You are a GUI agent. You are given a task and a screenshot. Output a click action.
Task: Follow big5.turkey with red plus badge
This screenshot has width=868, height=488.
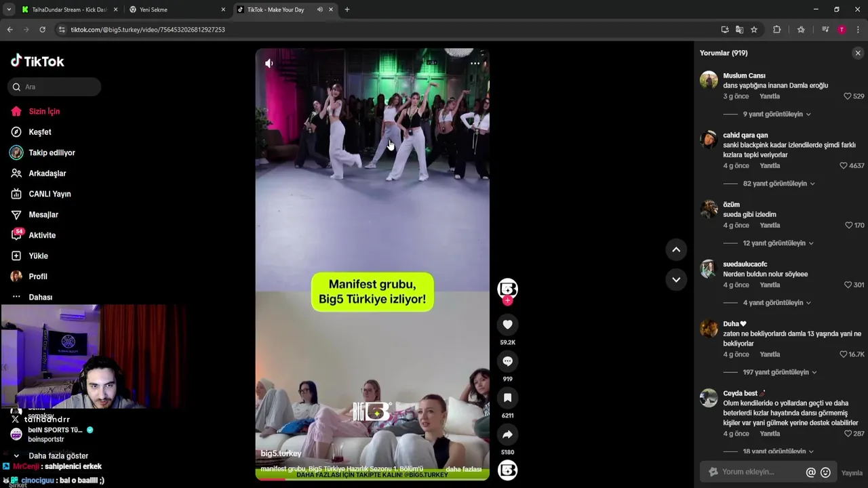tap(507, 300)
